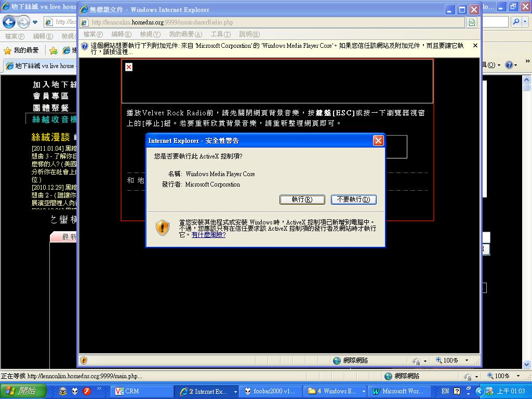The image size is (532, 399).
Task: Expand hidden system tray icons arrow
Action: [x=479, y=391]
